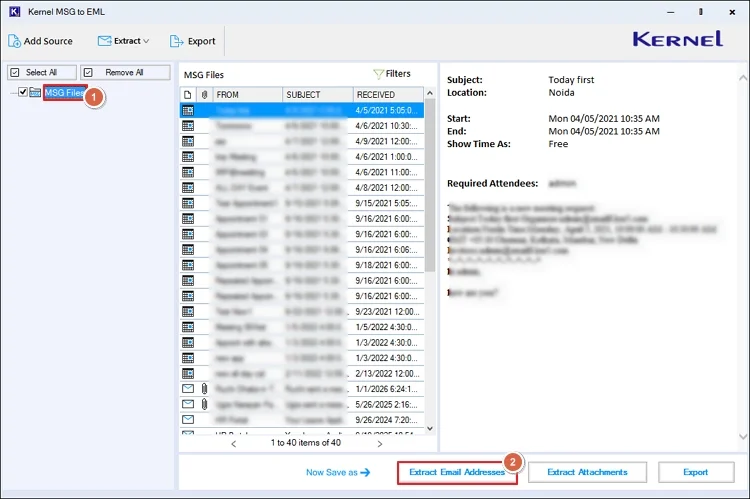This screenshot has width=750, height=499.
Task: Select the row received 4/6/2021 10:30
Action: click(x=302, y=126)
